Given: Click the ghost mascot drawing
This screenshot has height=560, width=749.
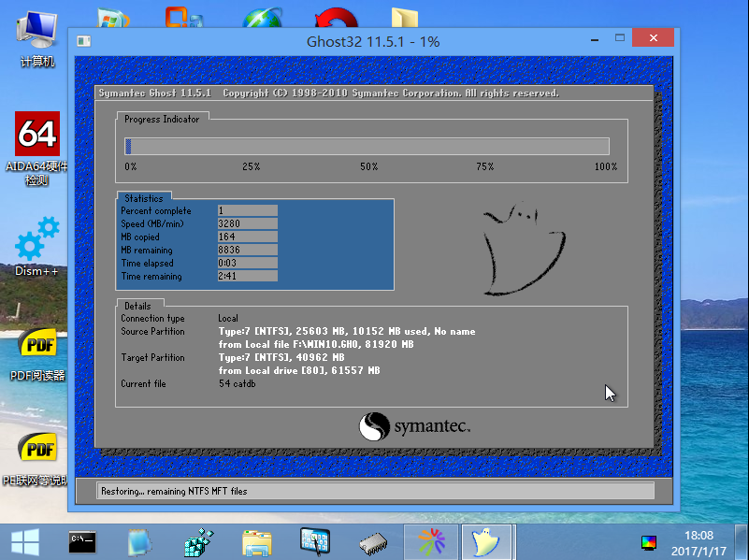Looking at the screenshot, I should click(524, 249).
